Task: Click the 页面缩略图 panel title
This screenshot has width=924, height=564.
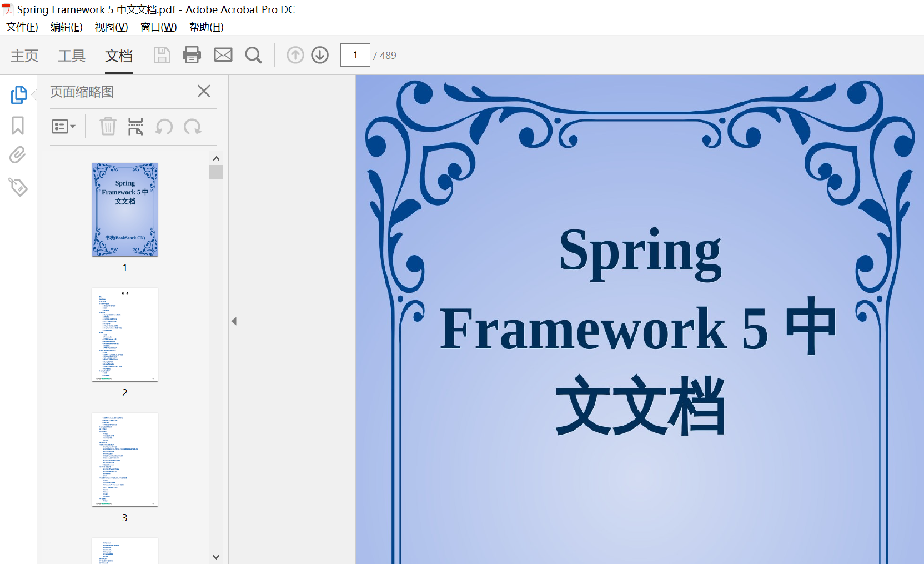Action: [82, 92]
